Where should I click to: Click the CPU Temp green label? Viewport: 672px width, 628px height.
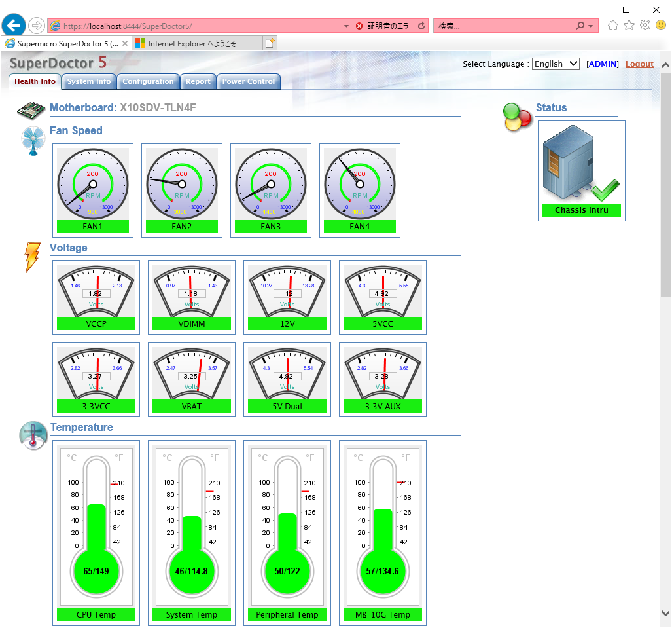tap(96, 615)
